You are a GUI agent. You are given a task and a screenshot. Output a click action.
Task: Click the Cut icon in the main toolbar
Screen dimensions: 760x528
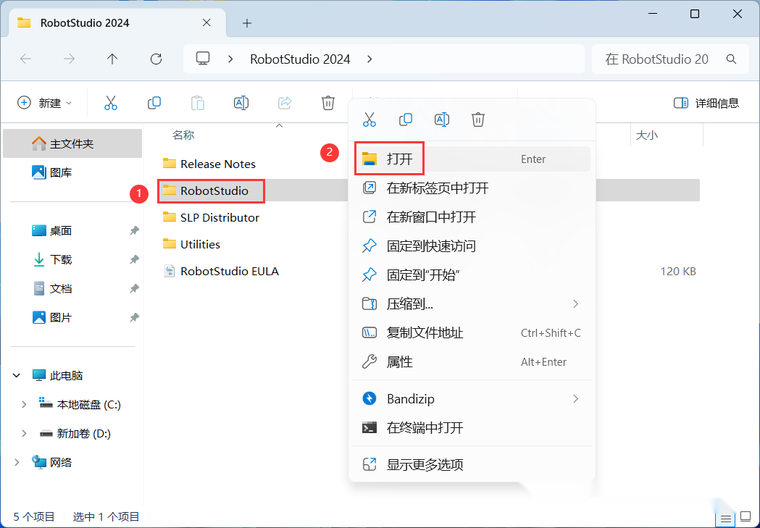(x=111, y=103)
